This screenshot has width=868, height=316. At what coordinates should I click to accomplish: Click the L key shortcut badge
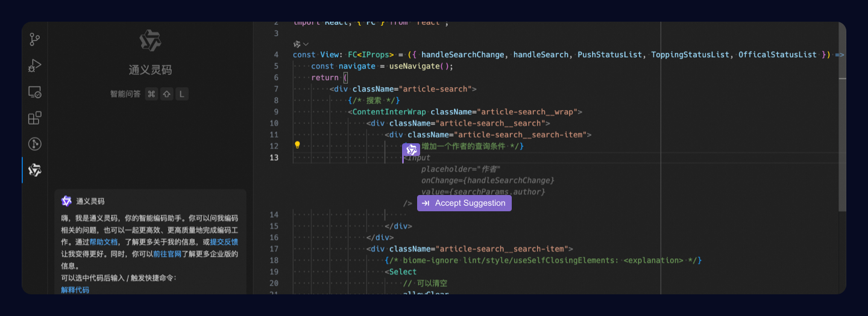[x=181, y=94]
